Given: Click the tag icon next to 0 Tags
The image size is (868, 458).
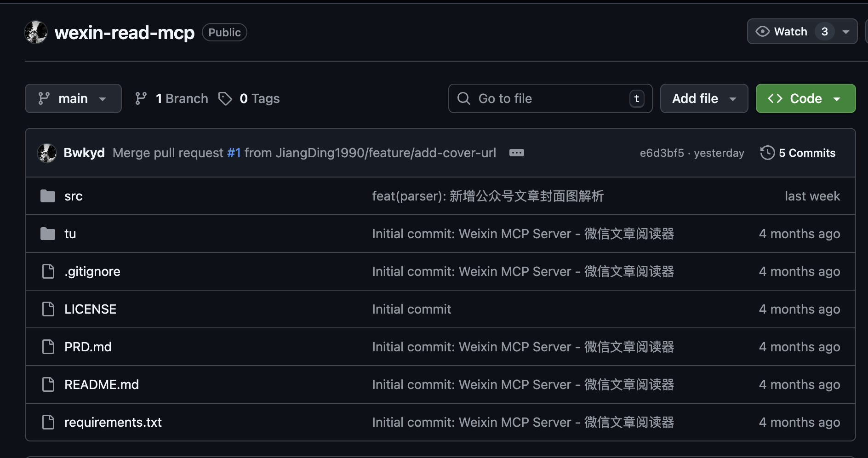Looking at the screenshot, I should (225, 98).
